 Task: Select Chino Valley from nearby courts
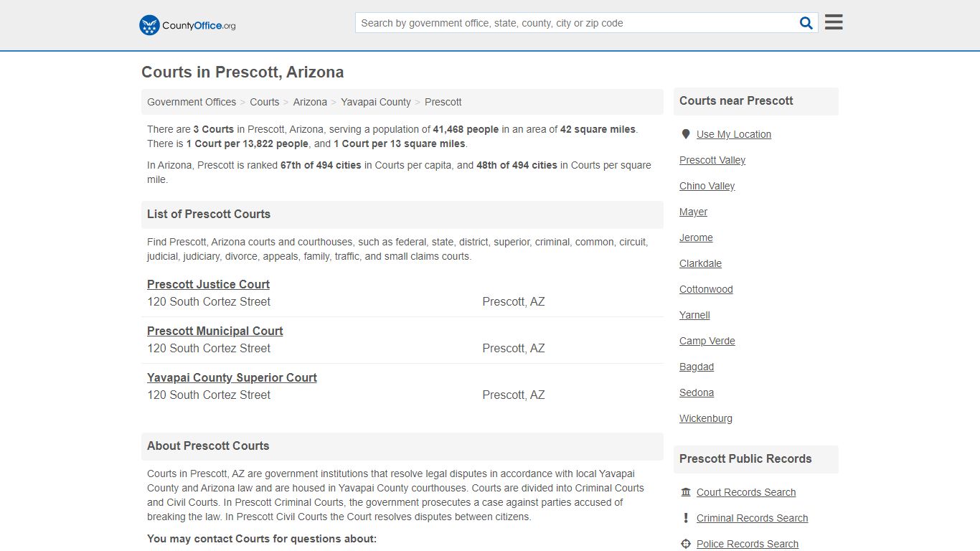tap(707, 186)
